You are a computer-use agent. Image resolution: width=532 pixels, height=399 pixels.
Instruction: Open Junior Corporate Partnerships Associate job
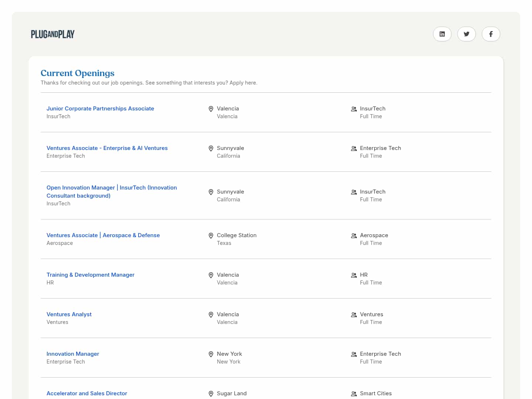100,109
